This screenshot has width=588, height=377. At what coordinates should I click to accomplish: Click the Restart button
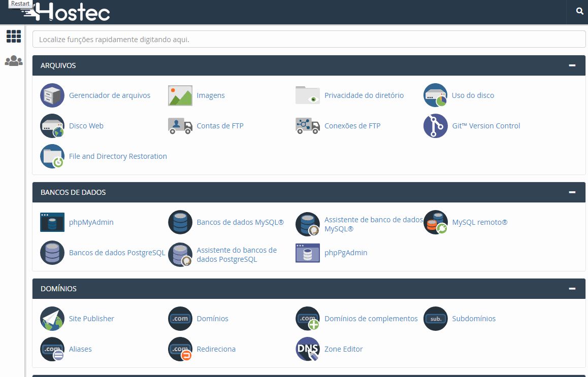click(x=20, y=4)
